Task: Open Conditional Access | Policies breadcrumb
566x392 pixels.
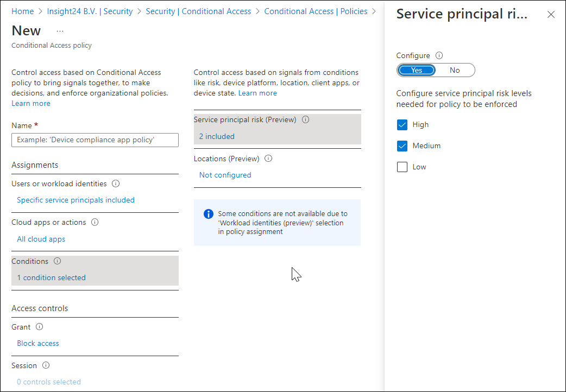Action: (316, 11)
